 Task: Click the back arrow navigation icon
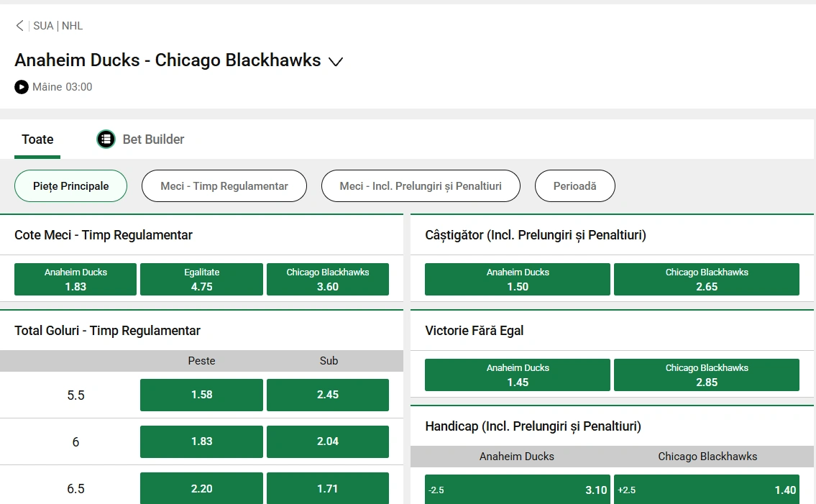point(19,25)
